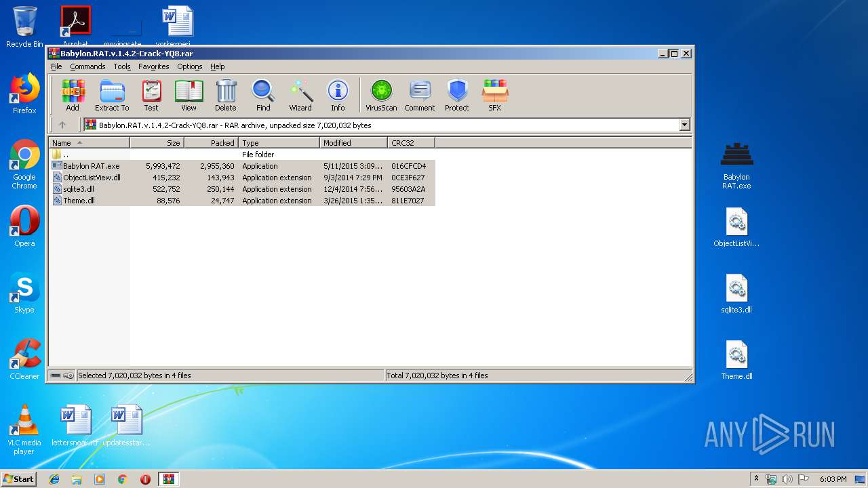Select the lettersnear.rtf desktop file
868x488 pixels.
click(x=75, y=426)
